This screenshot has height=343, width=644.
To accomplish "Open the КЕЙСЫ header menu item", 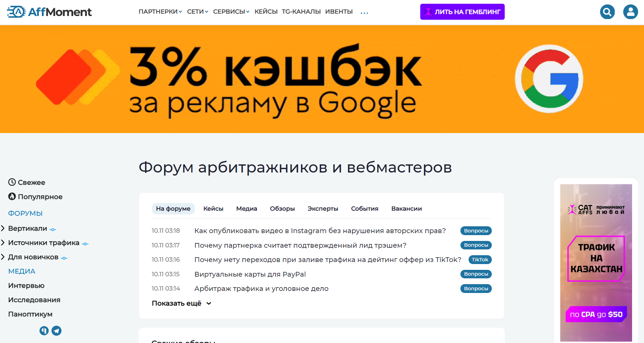I will [x=266, y=12].
